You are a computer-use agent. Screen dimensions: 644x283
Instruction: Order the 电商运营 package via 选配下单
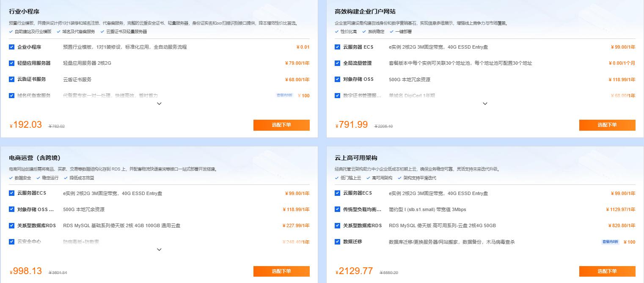pos(281,271)
